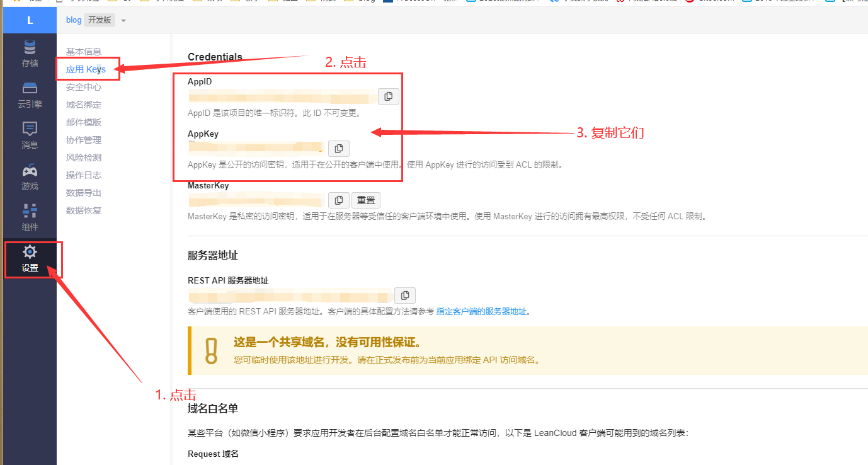Click the blog app name link

[74, 20]
